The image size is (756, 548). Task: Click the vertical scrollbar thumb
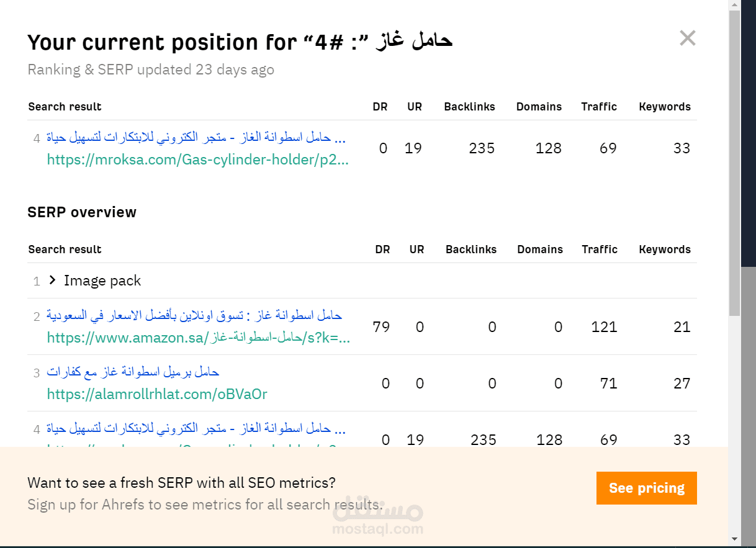[x=734, y=161]
